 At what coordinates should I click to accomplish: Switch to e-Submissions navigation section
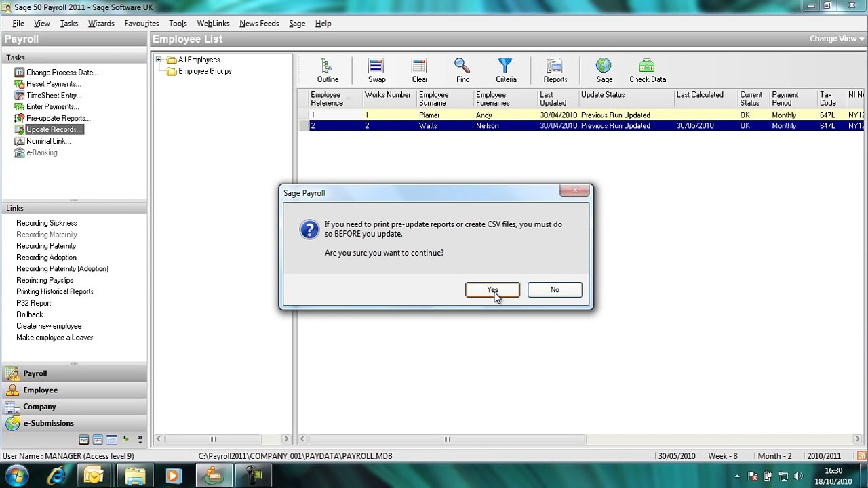[x=74, y=423]
